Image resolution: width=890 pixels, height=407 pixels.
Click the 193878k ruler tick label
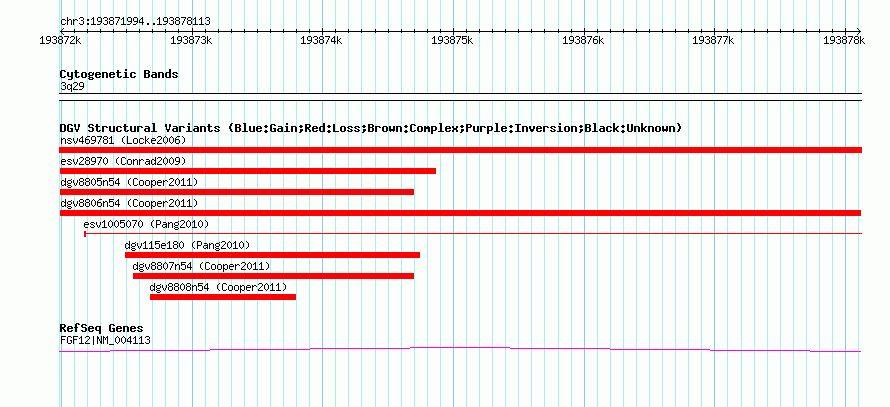844,40
